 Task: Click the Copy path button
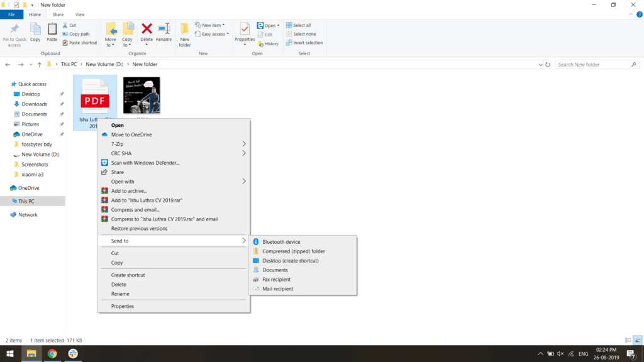79,34
